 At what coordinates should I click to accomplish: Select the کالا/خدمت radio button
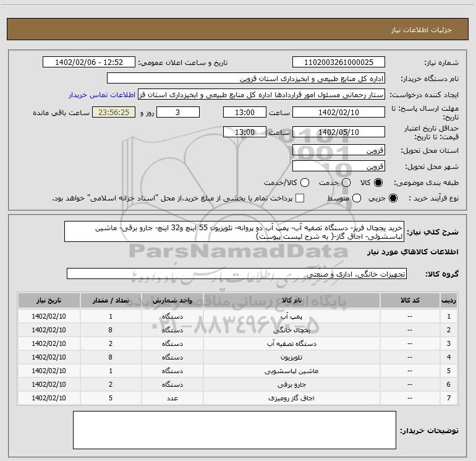point(305,183)
